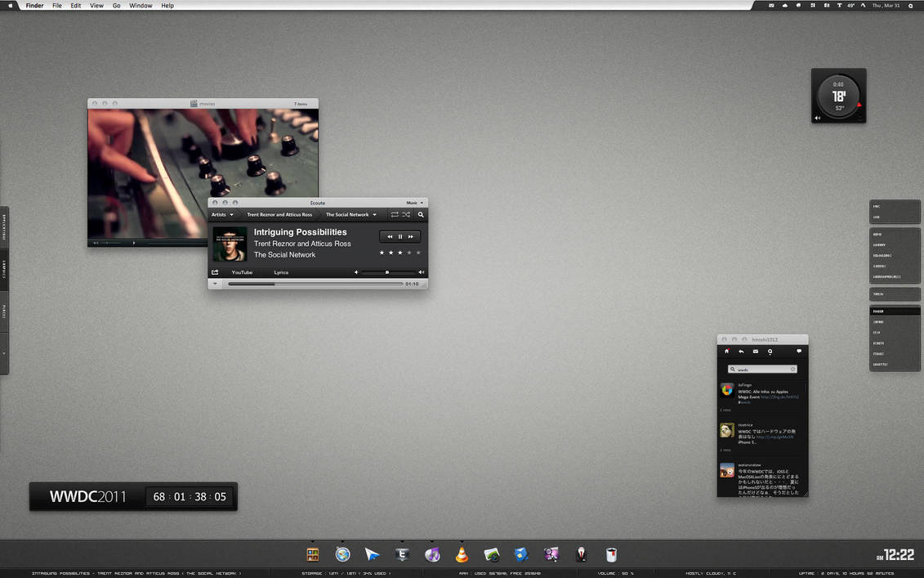Image resolution: width=924 pixels, height=578 pixels.
Task: Click the first tweet's colorful avatar
Action: (727, 390)
